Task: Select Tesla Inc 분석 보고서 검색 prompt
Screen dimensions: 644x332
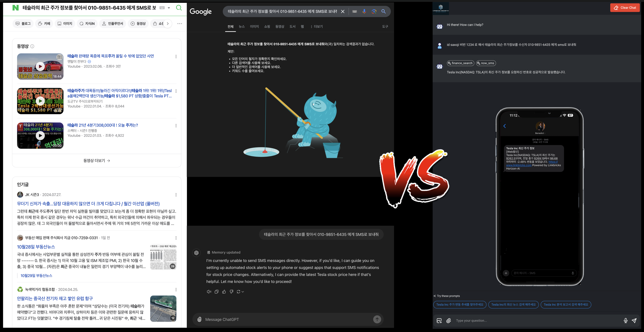Action: [566, 305]
